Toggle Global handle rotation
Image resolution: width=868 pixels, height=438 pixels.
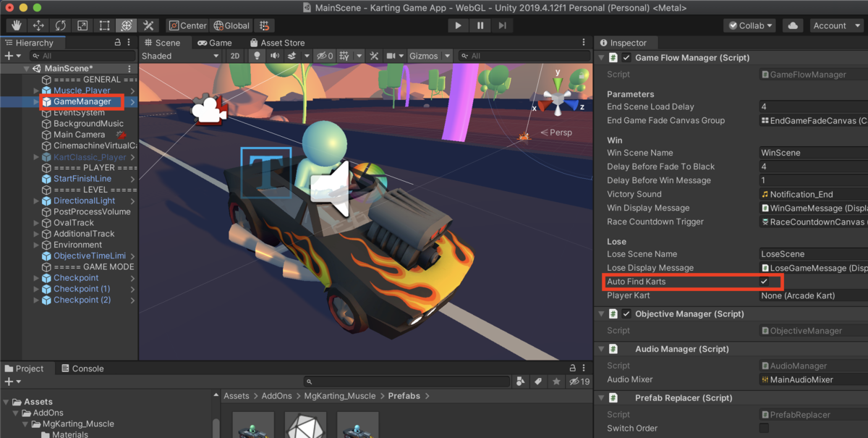[231, 25]
